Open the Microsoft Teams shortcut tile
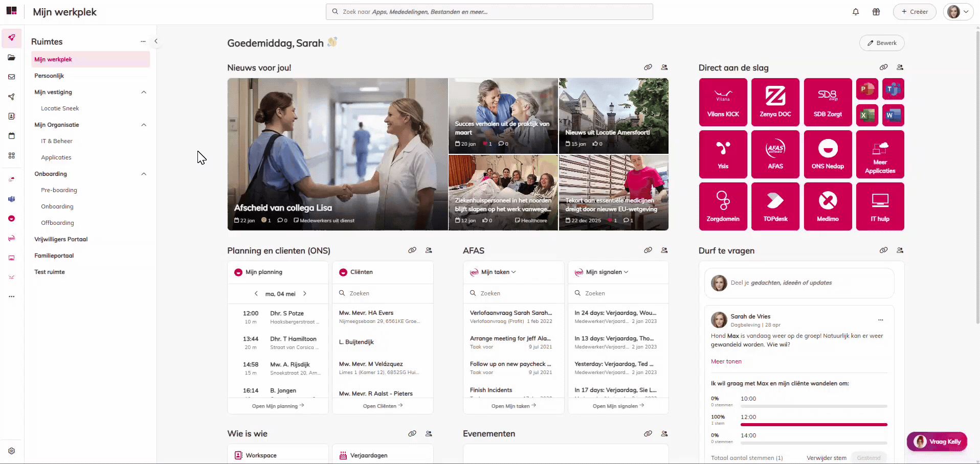Image resolution: width=980 pixels, height=464 pixels. point(893,89)
